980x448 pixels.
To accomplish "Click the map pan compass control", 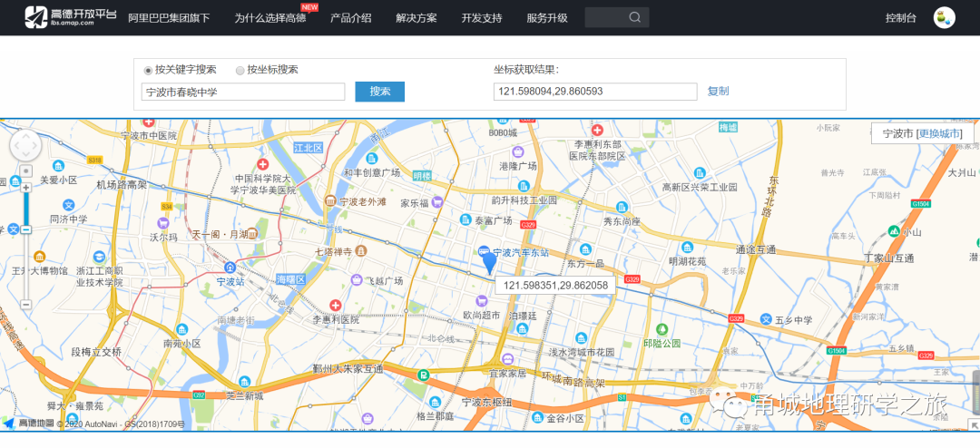I will point(25,146).
